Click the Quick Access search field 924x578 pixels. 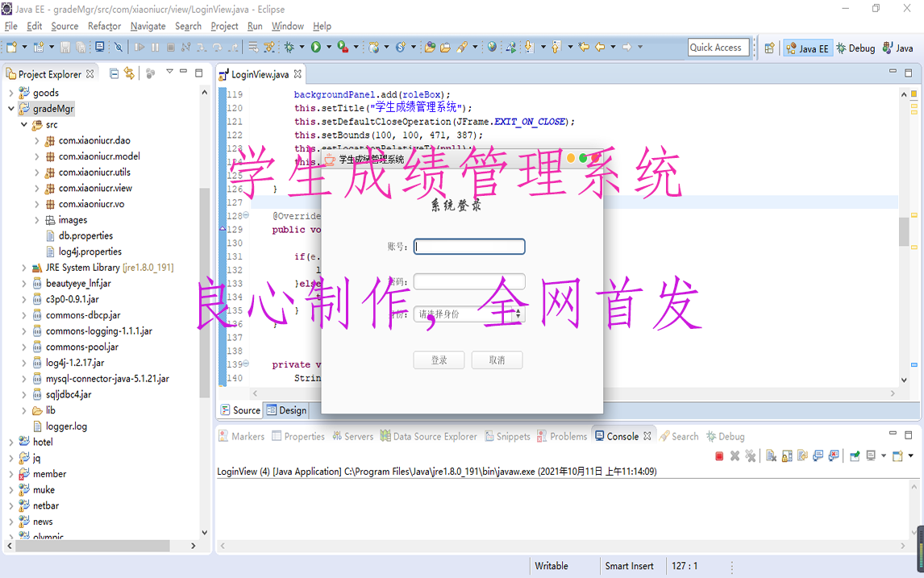point(718,48)
